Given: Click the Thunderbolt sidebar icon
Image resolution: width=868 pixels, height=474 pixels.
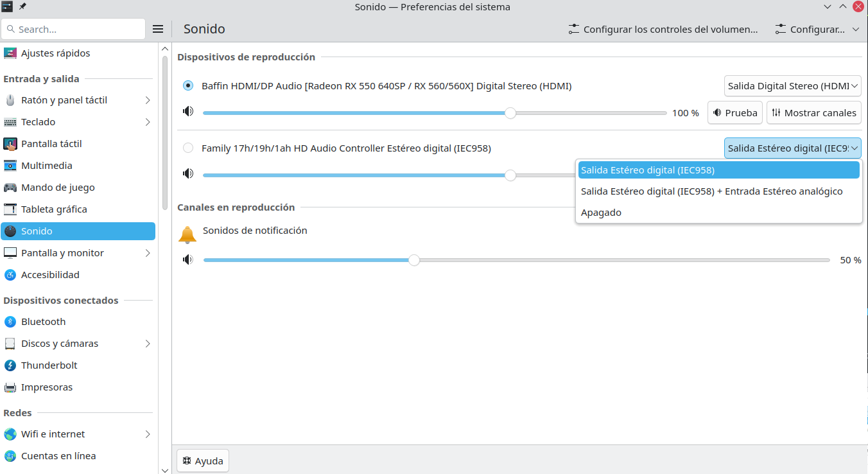Looking at the screenshot, I should point(10,365).
